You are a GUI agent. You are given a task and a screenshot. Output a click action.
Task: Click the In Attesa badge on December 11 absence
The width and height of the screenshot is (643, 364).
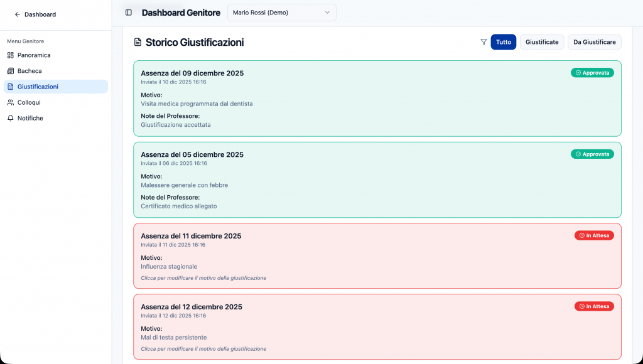coord(594,235)
